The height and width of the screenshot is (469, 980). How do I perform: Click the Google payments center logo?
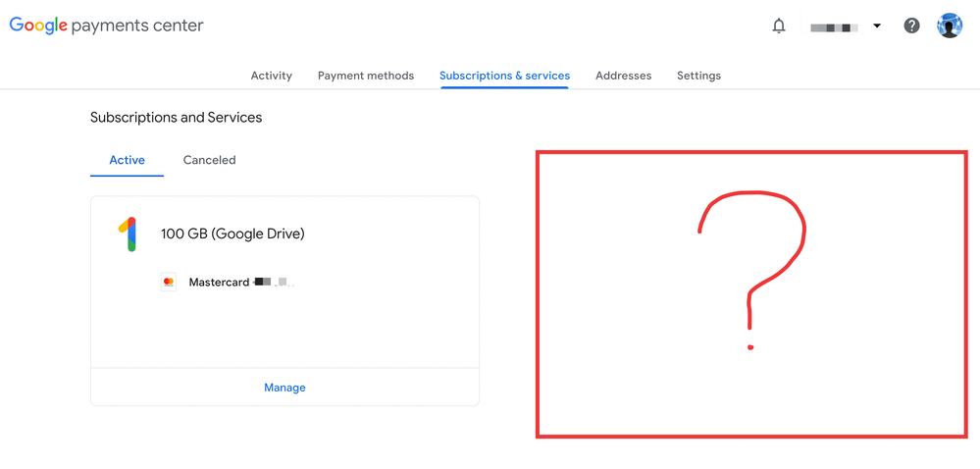click(x=106, y=26)
